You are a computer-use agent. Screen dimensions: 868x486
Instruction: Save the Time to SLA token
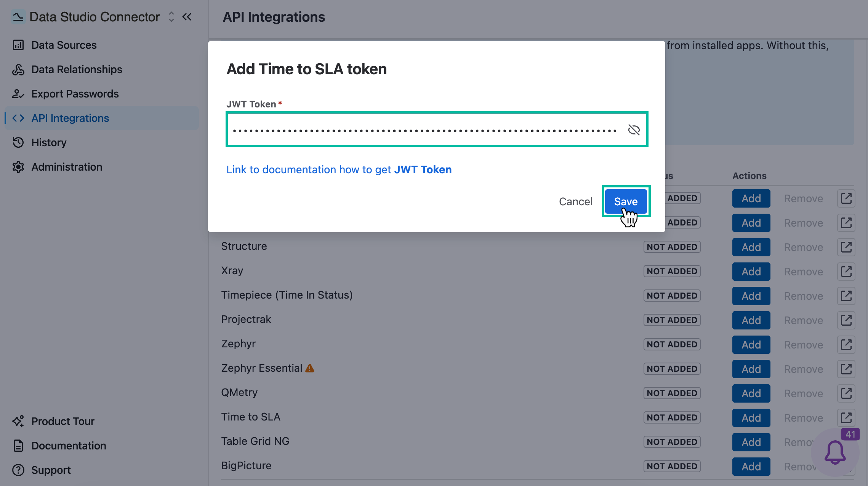click(x=626, y=201)
